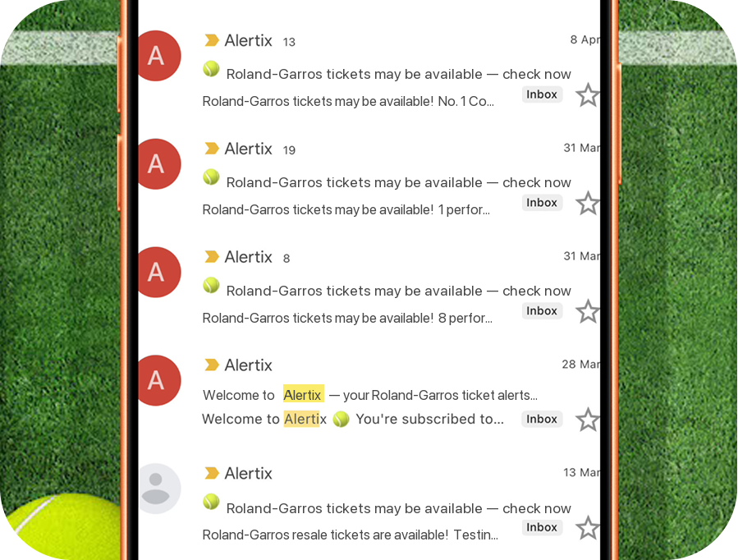Click the importance marker on the 28 Mar email
This screenshot has width=738, height=560.
[212, 365]
